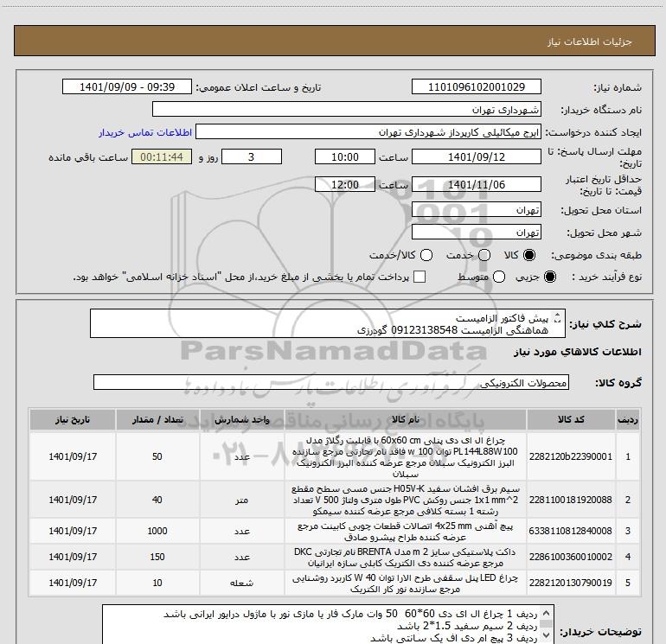The height and width of the screenshot is (644, 666).
Task: Click the delivery province field تهران
Action: [476, 210]
